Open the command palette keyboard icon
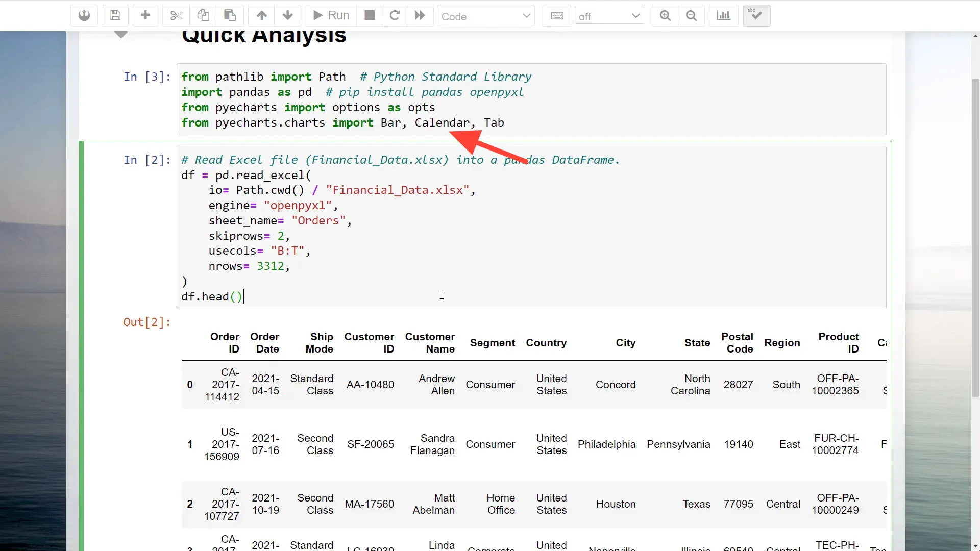Screen dimensions: 980x551 [x=557, y=15]
